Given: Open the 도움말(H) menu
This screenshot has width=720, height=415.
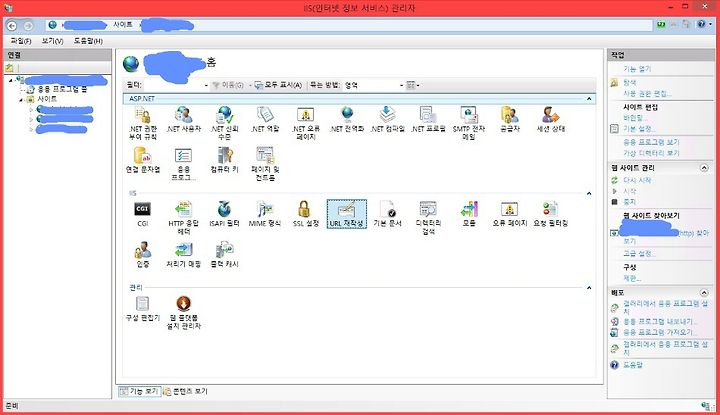Looking at the screenshot, I should click(88, 41).
